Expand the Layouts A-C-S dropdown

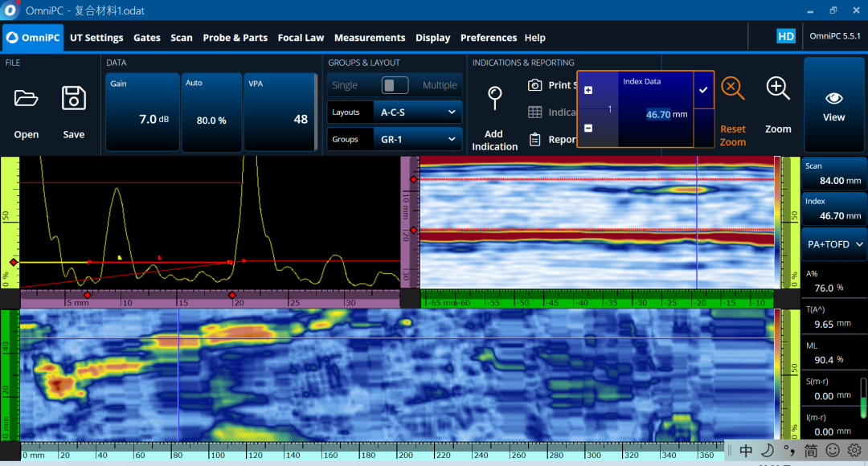point(418,112)
